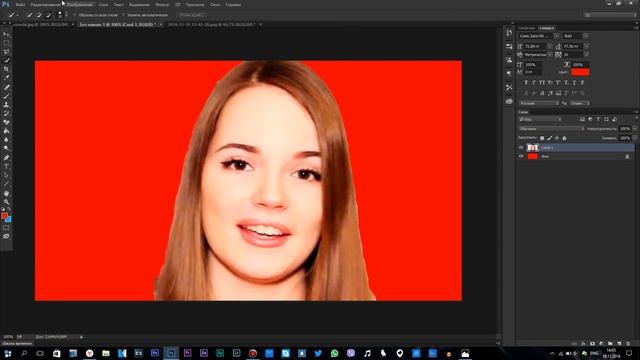This screenshot has height=360, width=640.
Task: Select the Lasso tool in toolbar
Action: [x=6, y=52]
